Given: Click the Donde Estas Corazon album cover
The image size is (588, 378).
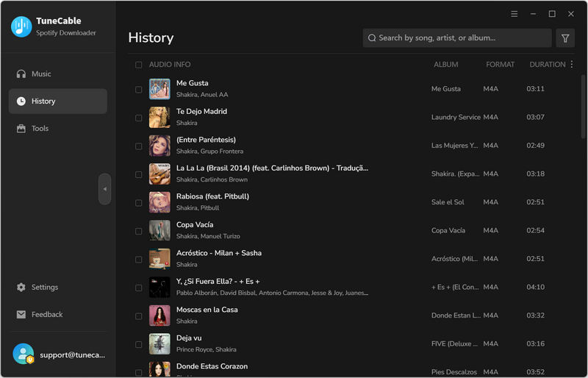Looking at the screenshot, I should click(159, 369).
